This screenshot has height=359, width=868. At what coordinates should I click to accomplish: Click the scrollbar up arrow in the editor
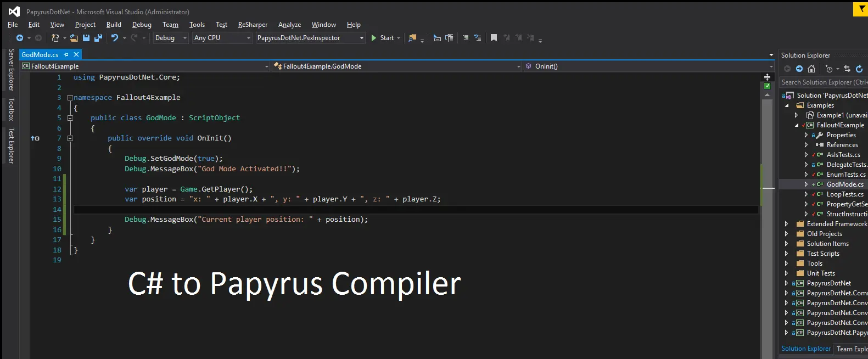coord(768,95)
